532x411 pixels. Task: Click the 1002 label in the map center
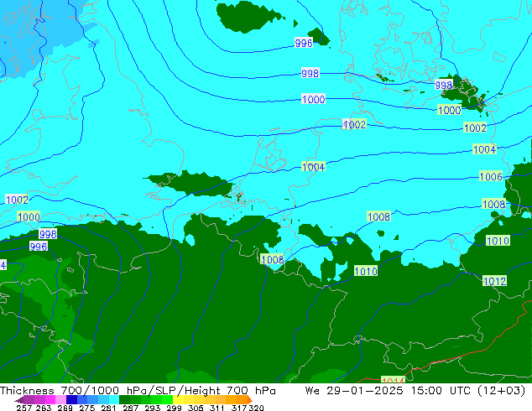click(354, 124)
